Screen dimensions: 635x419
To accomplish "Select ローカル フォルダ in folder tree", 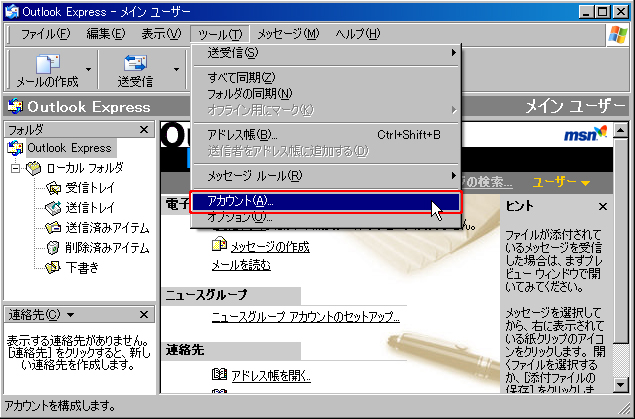I will 85,168.
